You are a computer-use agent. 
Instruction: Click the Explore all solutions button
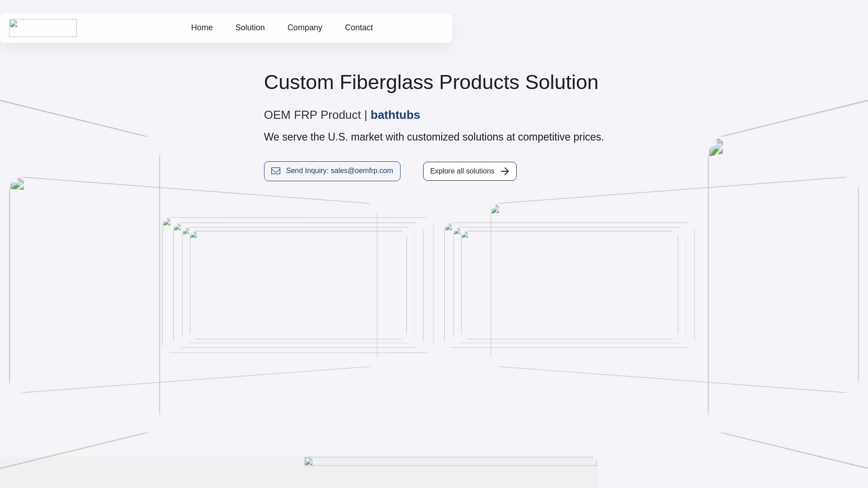(x=470, y=171)
